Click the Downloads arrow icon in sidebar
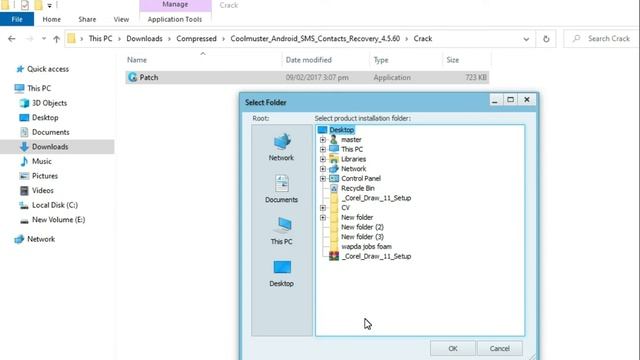 click(24, 147)
